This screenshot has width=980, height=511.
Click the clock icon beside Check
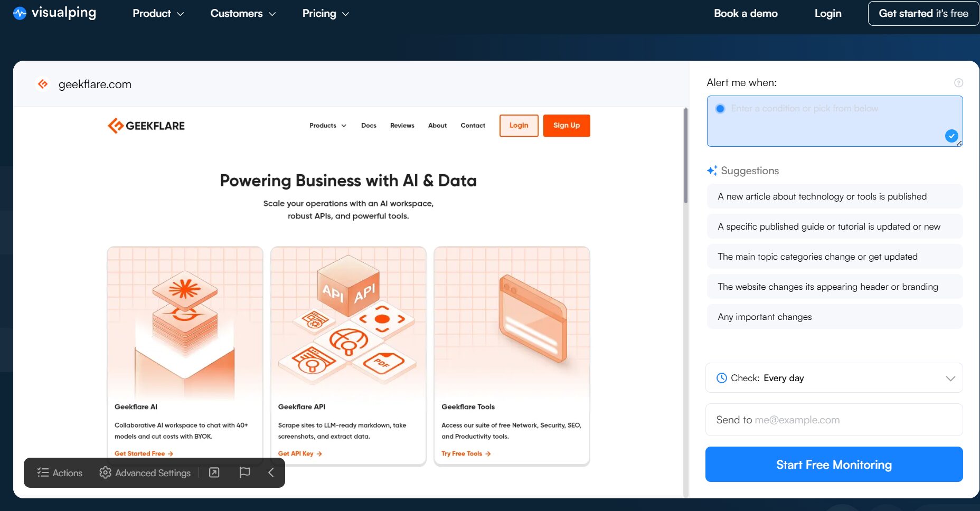click(x=721, y=378)
